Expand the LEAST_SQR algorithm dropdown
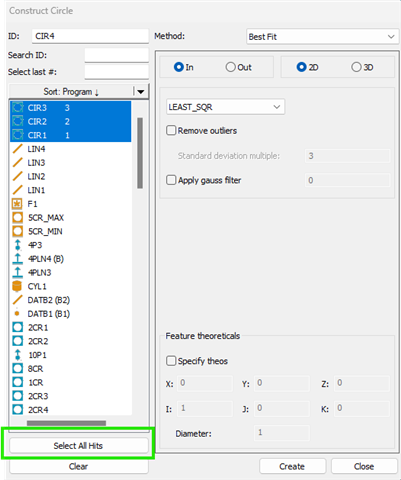 tap(225, 107)
